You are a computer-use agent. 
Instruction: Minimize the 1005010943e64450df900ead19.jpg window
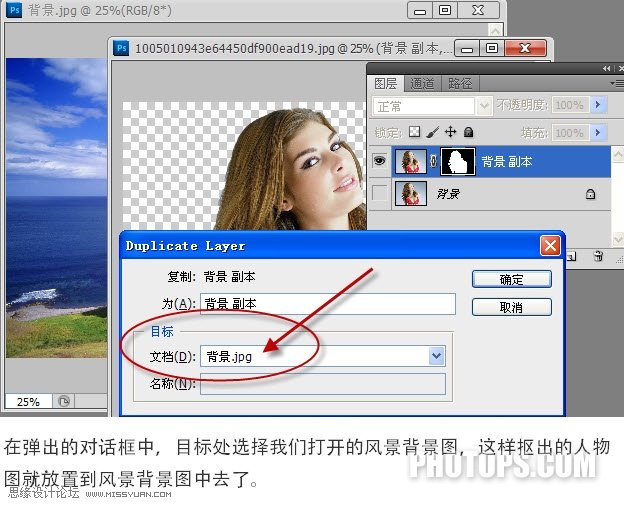click(467, 49)
